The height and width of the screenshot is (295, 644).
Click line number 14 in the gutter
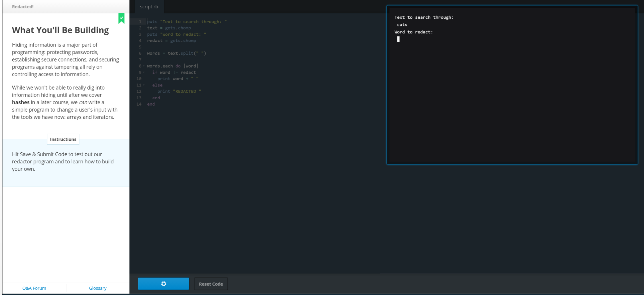coord(139,104)
